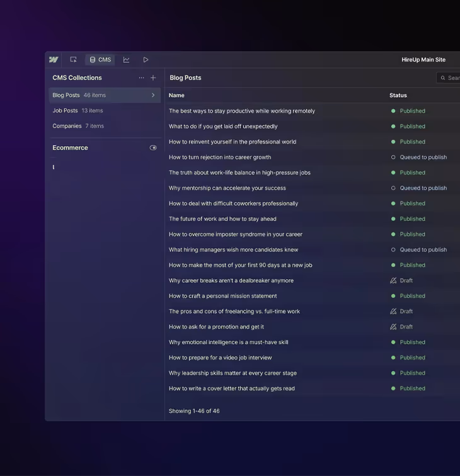Open 'What hiring managers wish' post
The height and width of the screenshot is (476, 460).
pos(233,250)
